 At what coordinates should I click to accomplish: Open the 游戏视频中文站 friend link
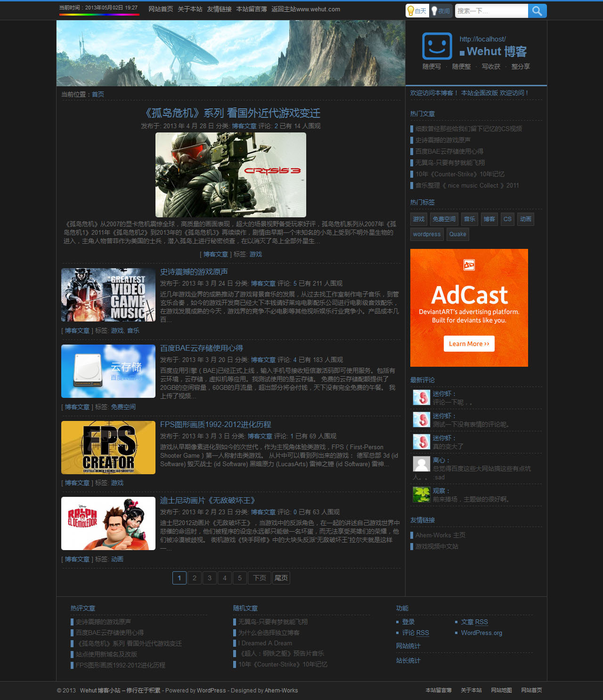point(437,546)
